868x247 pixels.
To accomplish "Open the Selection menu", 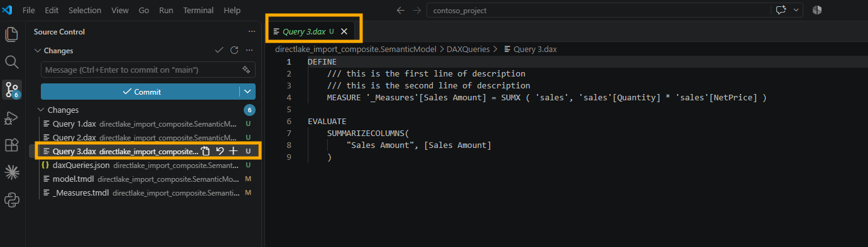I will point(85,10).
